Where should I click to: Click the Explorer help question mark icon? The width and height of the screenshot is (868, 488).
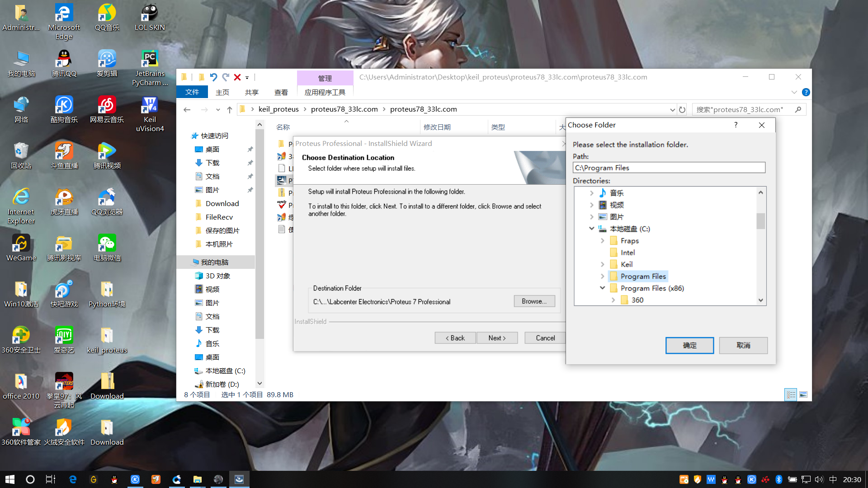[806, 92]
